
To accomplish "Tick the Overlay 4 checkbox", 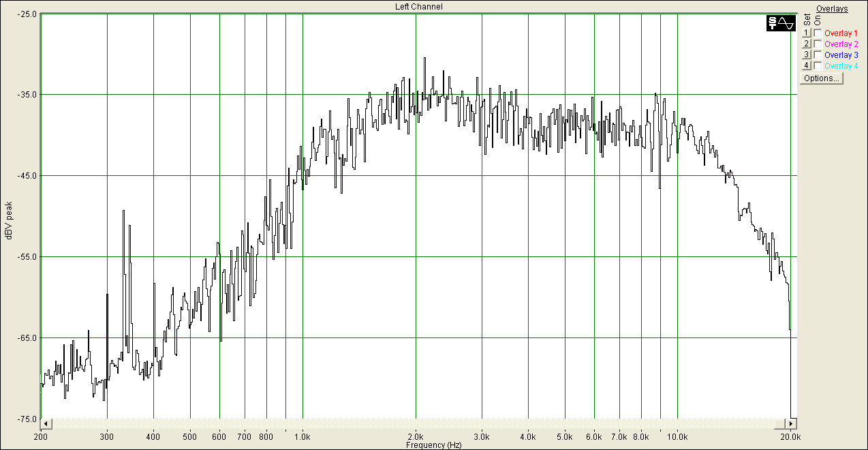I will click(818, 65).
